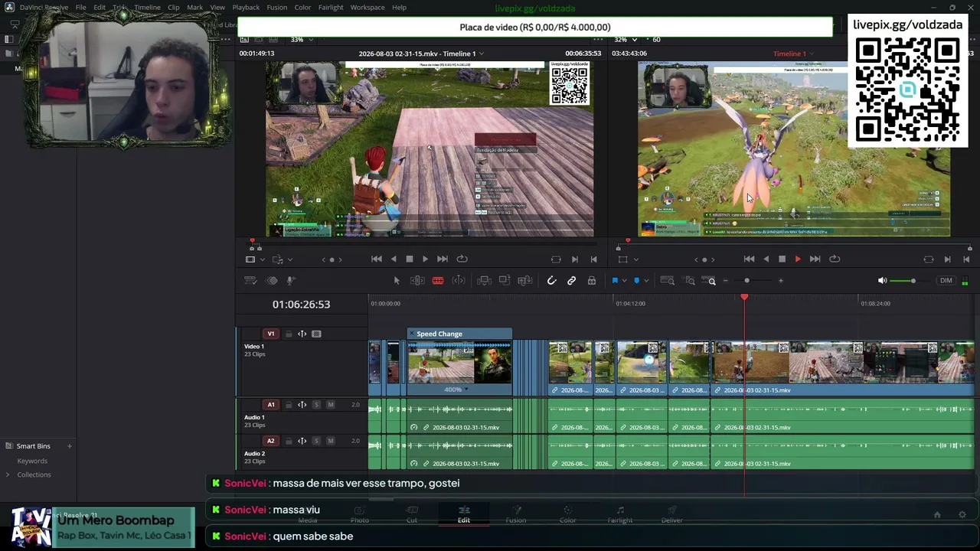Click the Insert Clip toolbar icon
The height and width of the screenshot is (551, 980).
(484, 281)
